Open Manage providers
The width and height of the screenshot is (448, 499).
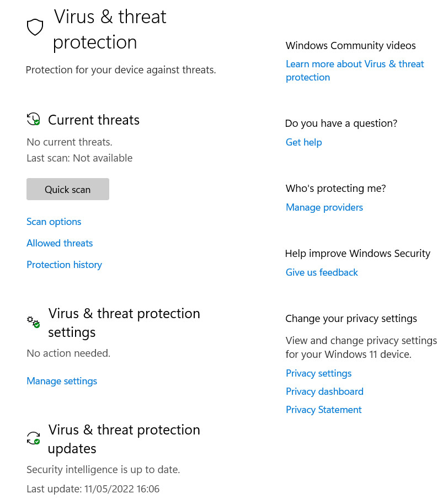324,207
